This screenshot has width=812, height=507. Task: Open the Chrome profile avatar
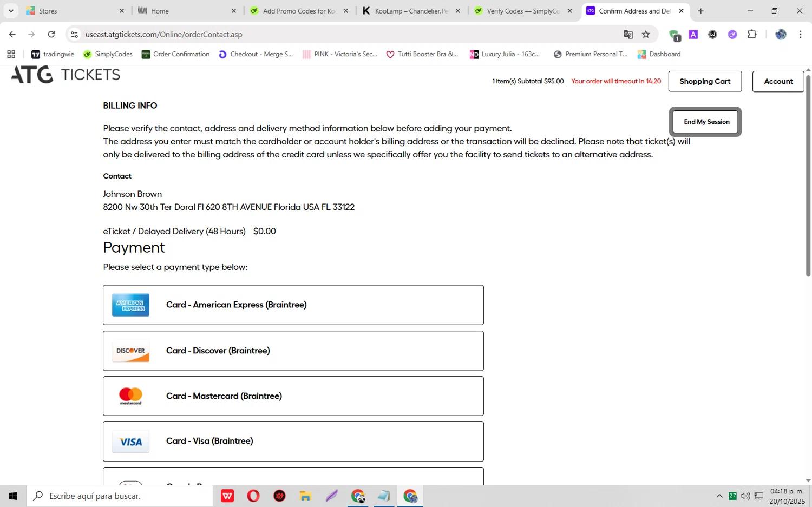coord(781,34)
